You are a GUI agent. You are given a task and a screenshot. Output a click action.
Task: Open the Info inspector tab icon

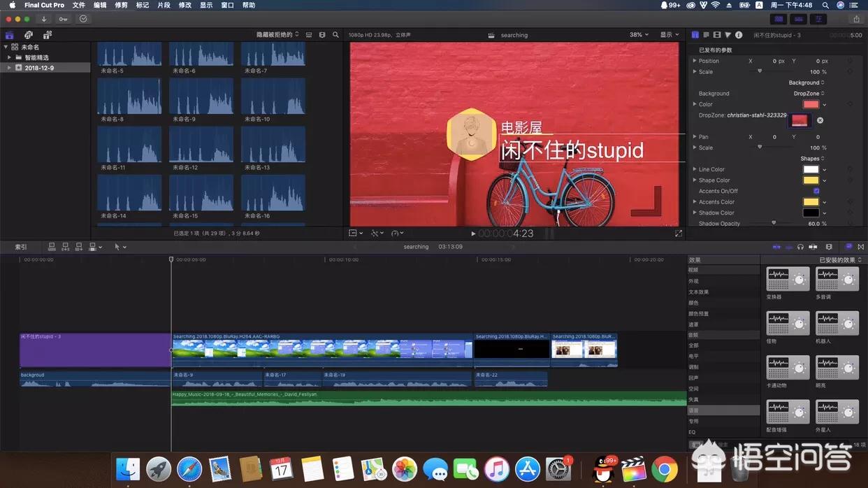point(739,35)
